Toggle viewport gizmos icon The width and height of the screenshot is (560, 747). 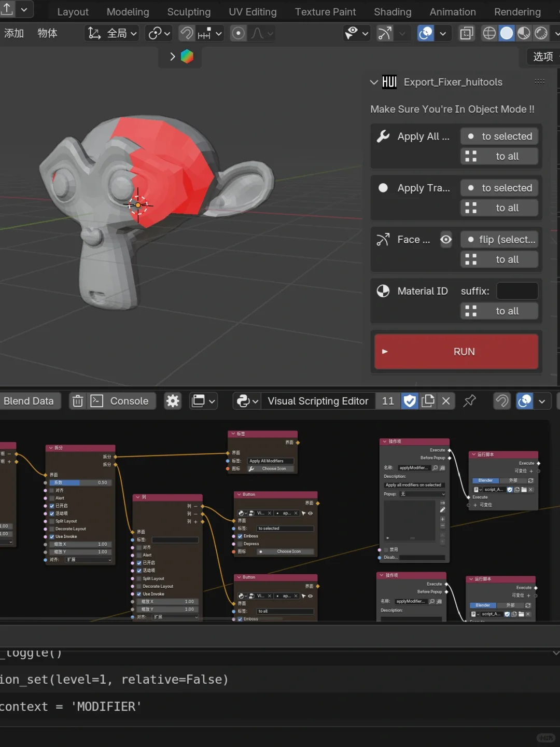[384, 34]
